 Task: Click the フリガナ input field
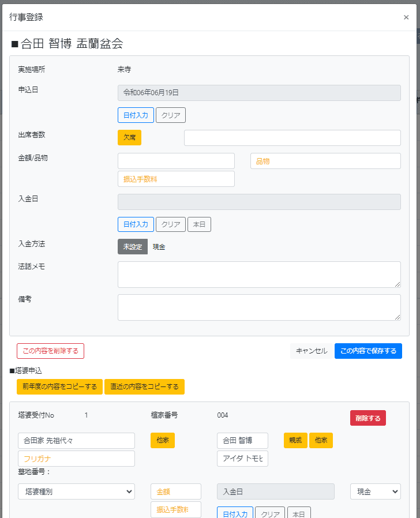[x=76, y=459]
